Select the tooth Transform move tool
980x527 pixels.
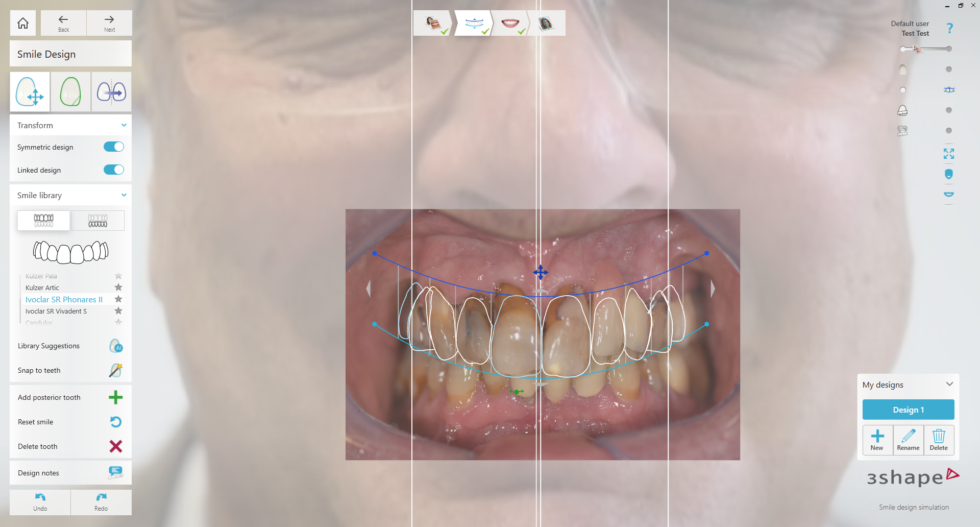30,92
